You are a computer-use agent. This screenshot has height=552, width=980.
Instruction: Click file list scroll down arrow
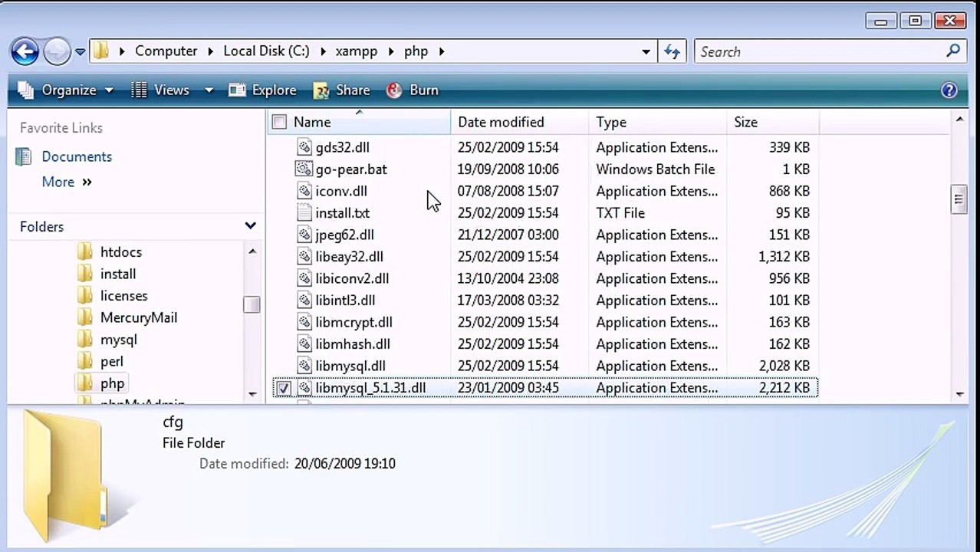(959, 394)
